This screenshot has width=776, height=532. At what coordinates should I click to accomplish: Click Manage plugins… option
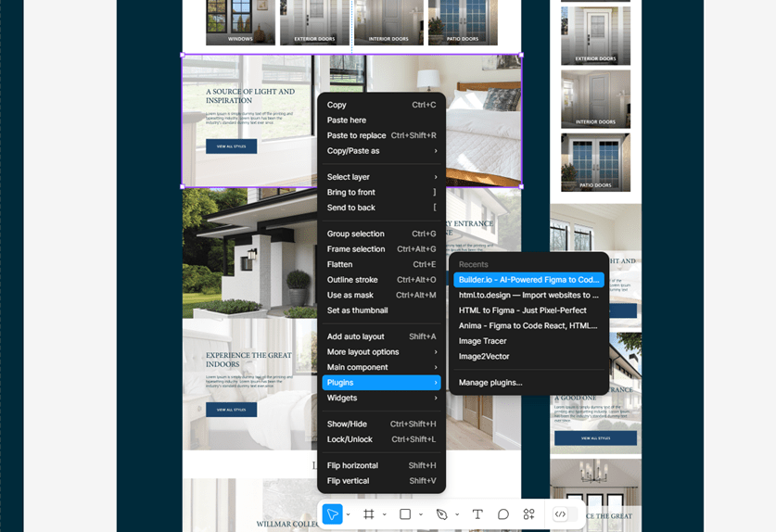click(490, 382)
